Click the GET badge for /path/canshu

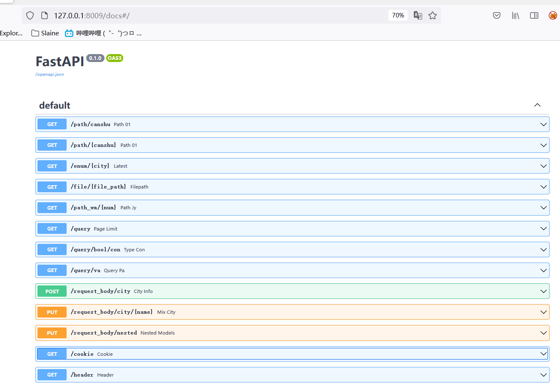coord(52,124)
